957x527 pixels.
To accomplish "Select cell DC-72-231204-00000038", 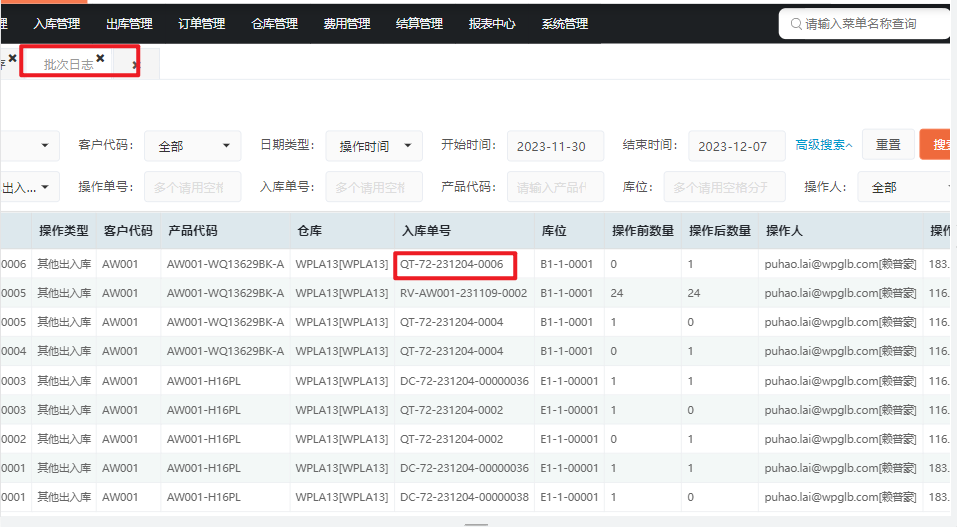I will (x=464, y=497).
